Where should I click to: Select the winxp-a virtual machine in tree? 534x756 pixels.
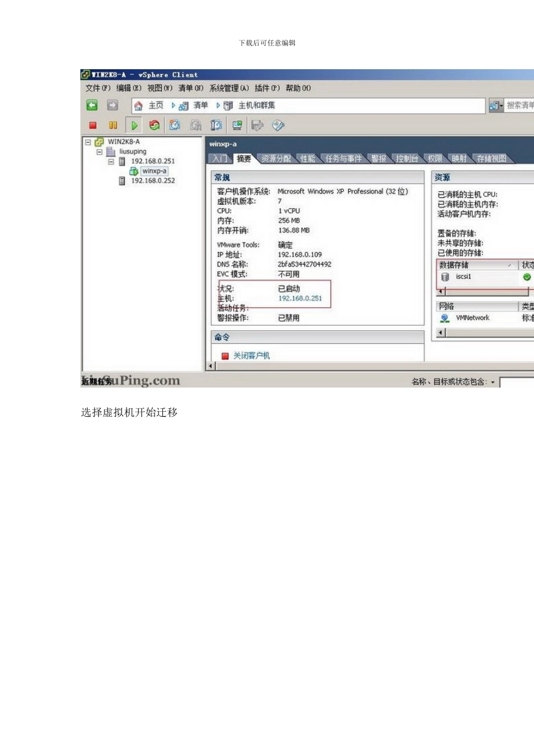[x=154, y=171]
